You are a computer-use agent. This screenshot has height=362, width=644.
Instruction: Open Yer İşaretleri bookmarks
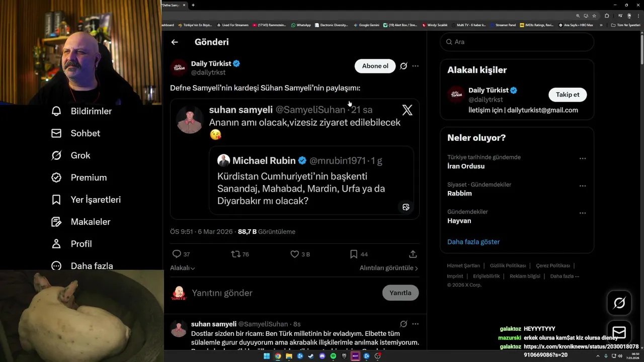(86, 200)
